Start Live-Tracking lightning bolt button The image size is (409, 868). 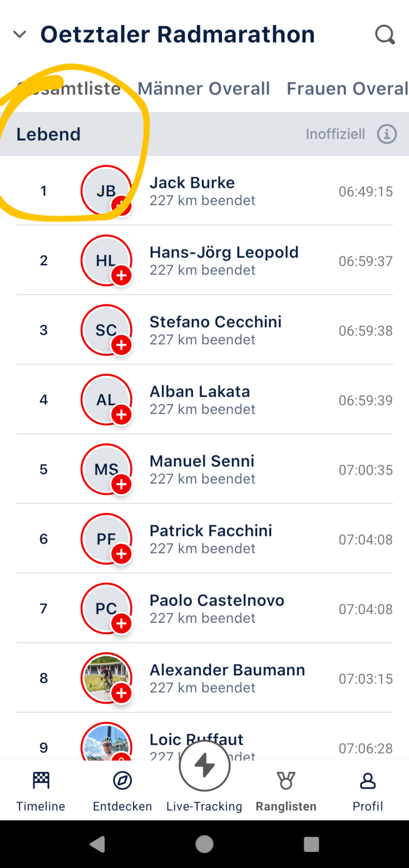pyautogui.click(x=204, y=765)
